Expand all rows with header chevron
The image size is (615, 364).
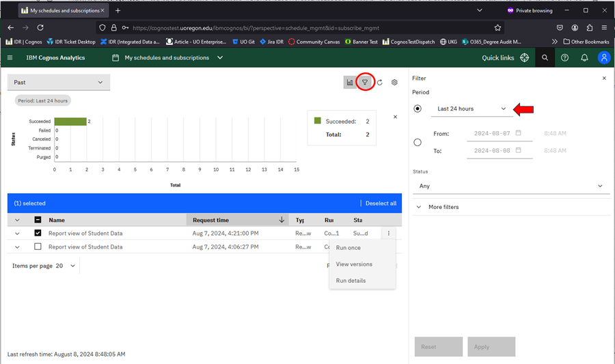click(17, 220)
